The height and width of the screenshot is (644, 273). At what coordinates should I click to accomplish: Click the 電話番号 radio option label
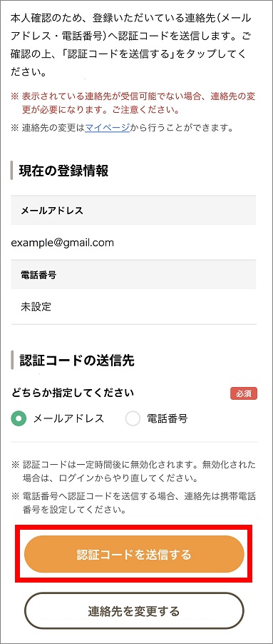coord(168,419)
